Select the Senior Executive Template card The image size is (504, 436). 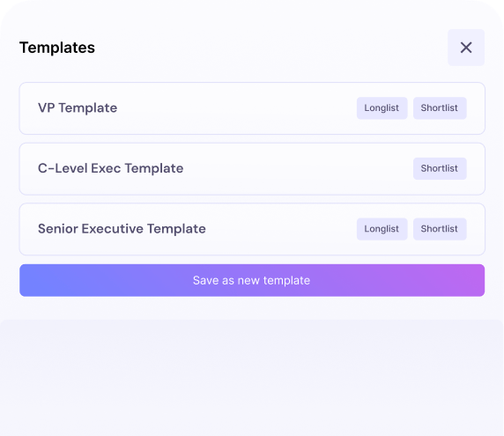point(252,229)
